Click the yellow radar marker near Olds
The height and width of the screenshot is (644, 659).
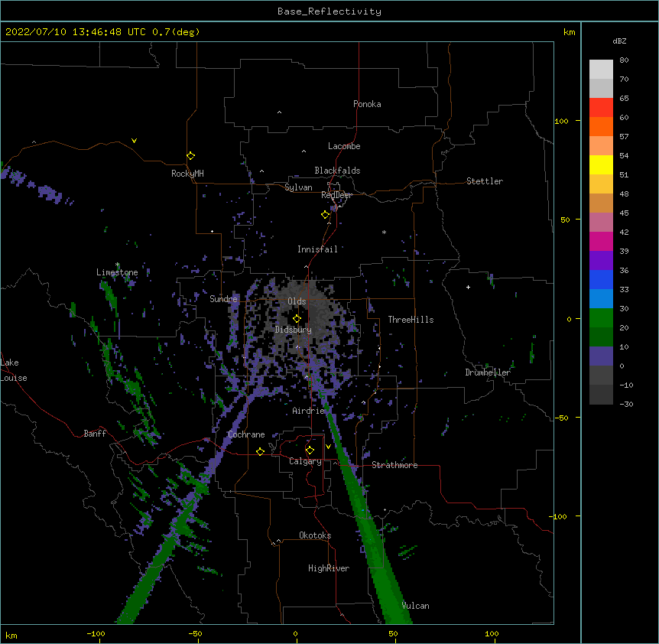click(297, 318)
